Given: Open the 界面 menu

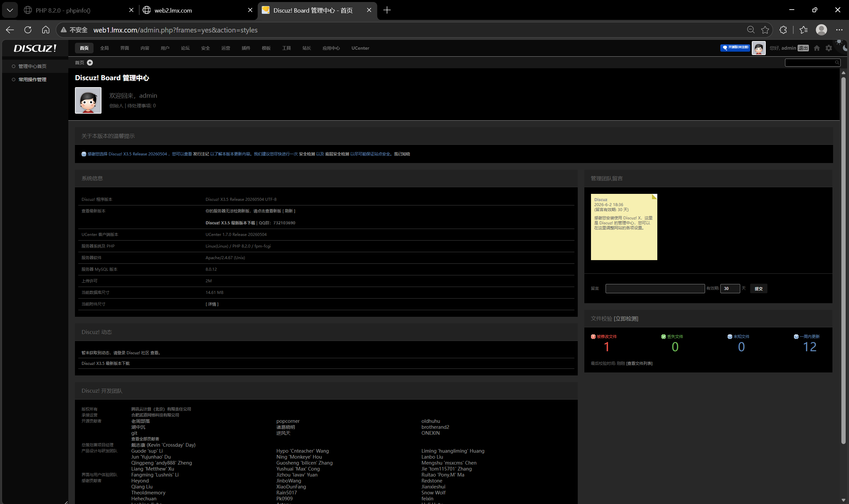Looking at the screenshot, I should [x=125, y=48].
